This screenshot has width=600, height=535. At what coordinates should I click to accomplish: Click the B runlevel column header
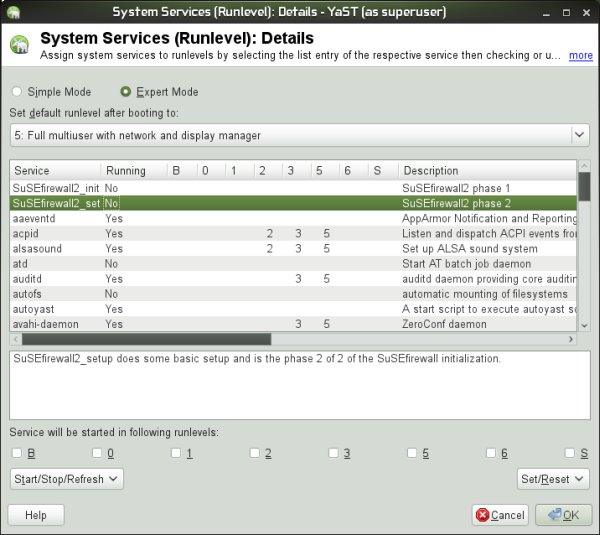tap(183, 170)
